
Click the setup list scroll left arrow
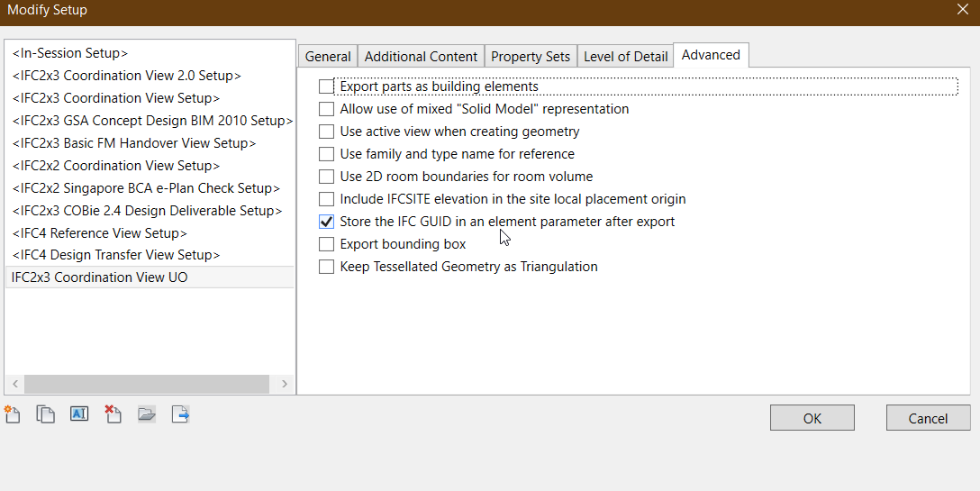click(x=15, y=384)
